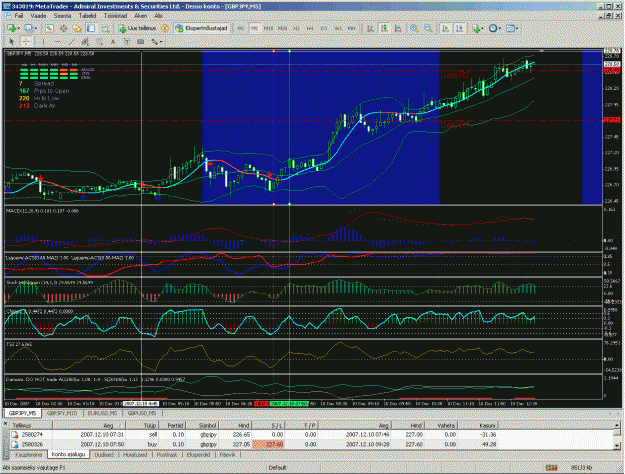Select the trendline drawing tool

(71, 41)
